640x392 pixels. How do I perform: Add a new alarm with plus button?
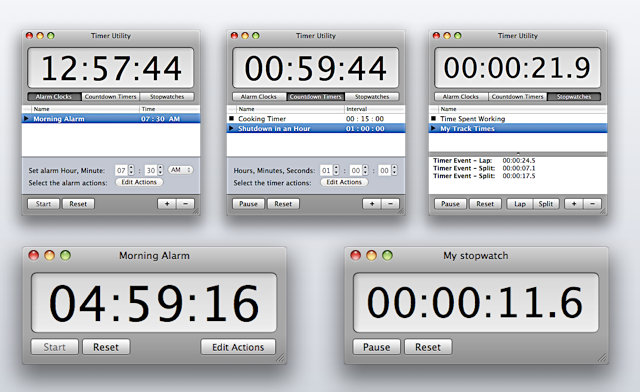[x=167, y=204]
